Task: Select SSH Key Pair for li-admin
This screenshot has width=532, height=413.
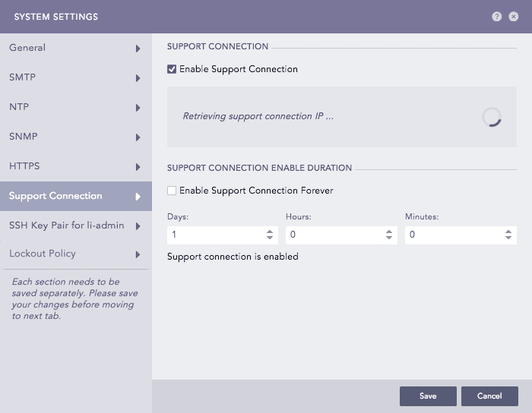Action: click(67, 225)
